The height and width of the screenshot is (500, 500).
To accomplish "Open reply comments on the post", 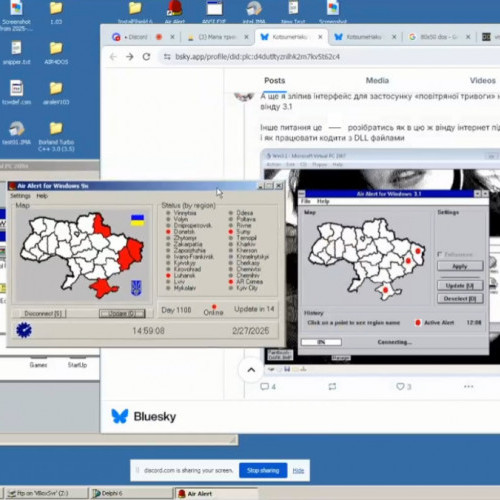I will click(265, 387).
